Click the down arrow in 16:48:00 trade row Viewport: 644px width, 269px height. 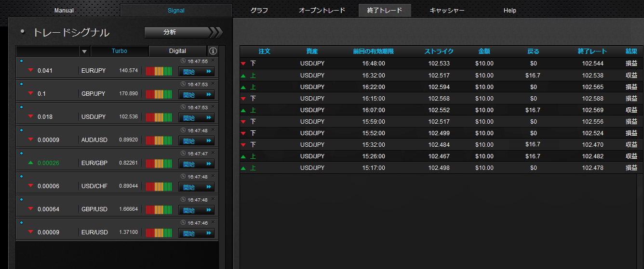click(x=243, y=64)
